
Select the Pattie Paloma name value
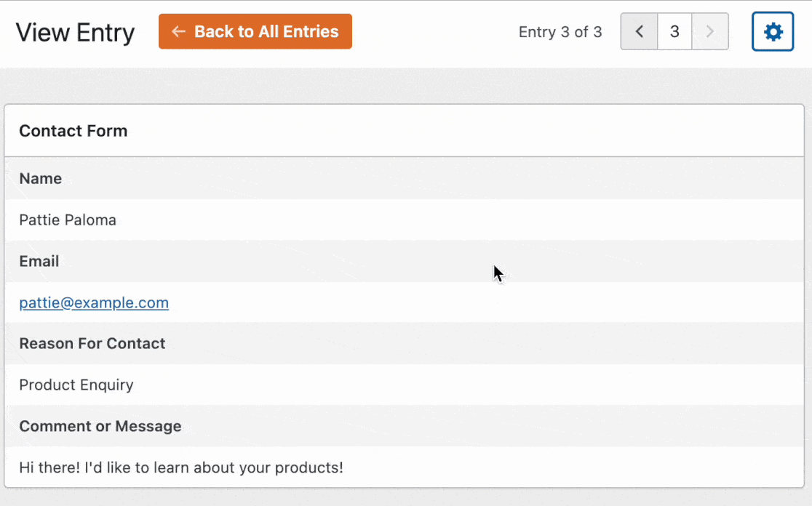[68, 220]
